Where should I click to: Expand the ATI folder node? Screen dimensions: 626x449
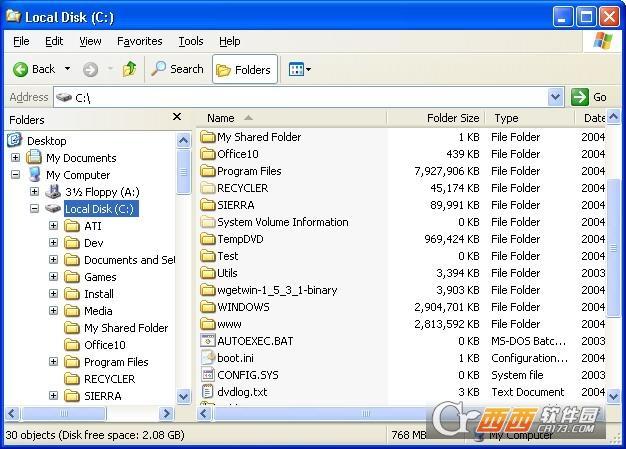pos(53,226)
